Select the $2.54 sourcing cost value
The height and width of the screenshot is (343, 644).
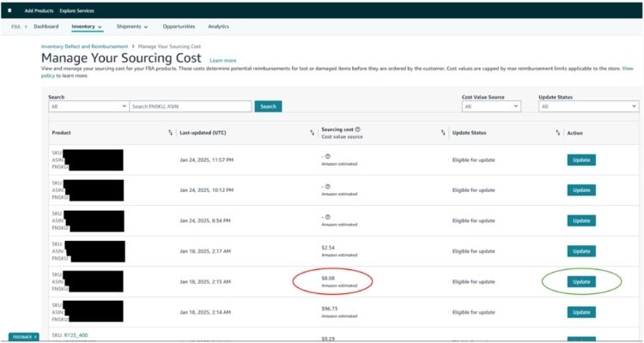pyautogui.click(x=327, y=248)
